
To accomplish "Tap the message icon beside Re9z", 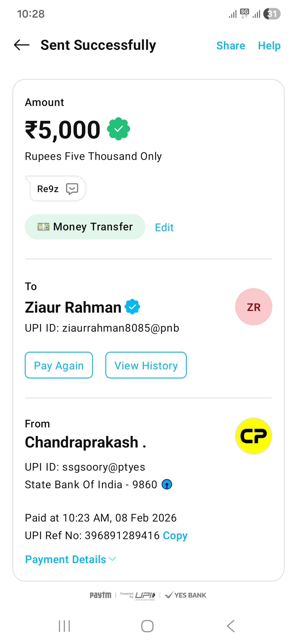I will pyautogui.click(x=72, y=189).
